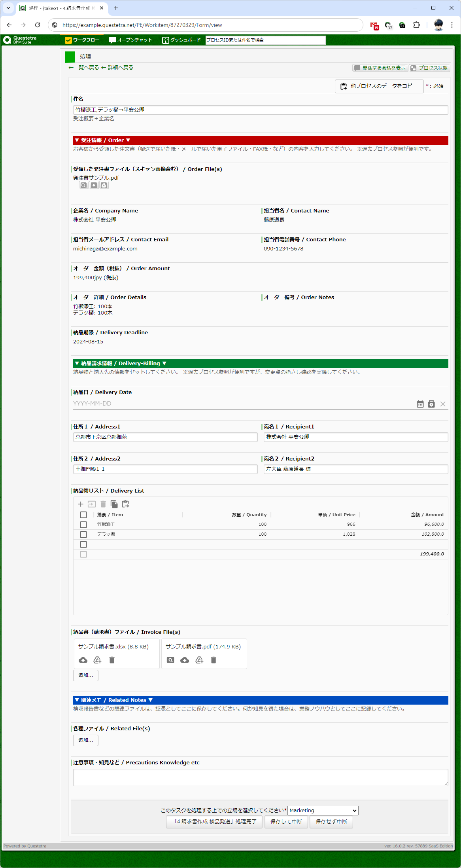This screenshot has width=461, height=868.
Task: Open the ワークフロー menu
Action: click(82, 40)
